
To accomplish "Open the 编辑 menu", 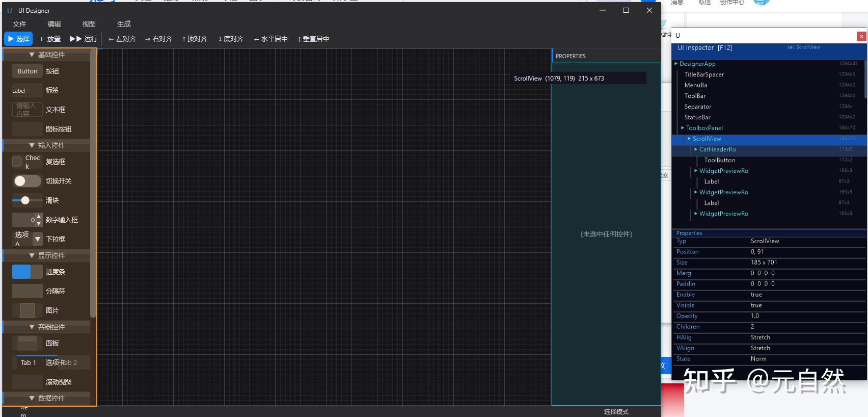I will point(54,24).
